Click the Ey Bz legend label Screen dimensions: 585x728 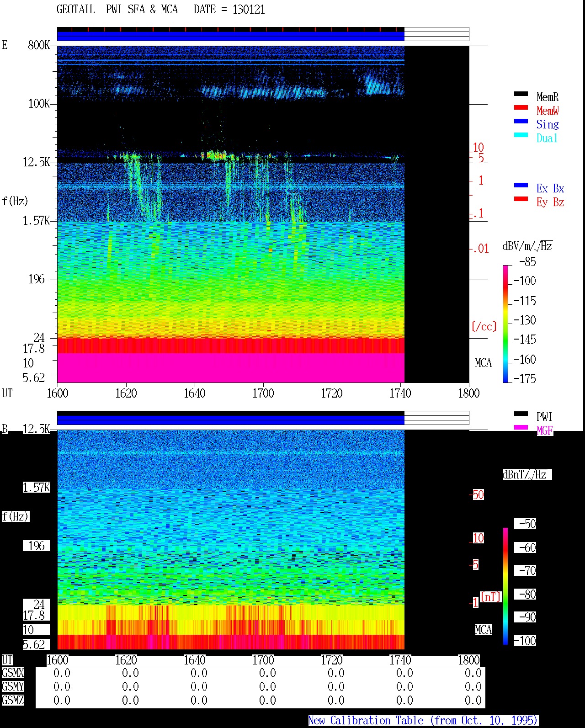click(550, 202)
